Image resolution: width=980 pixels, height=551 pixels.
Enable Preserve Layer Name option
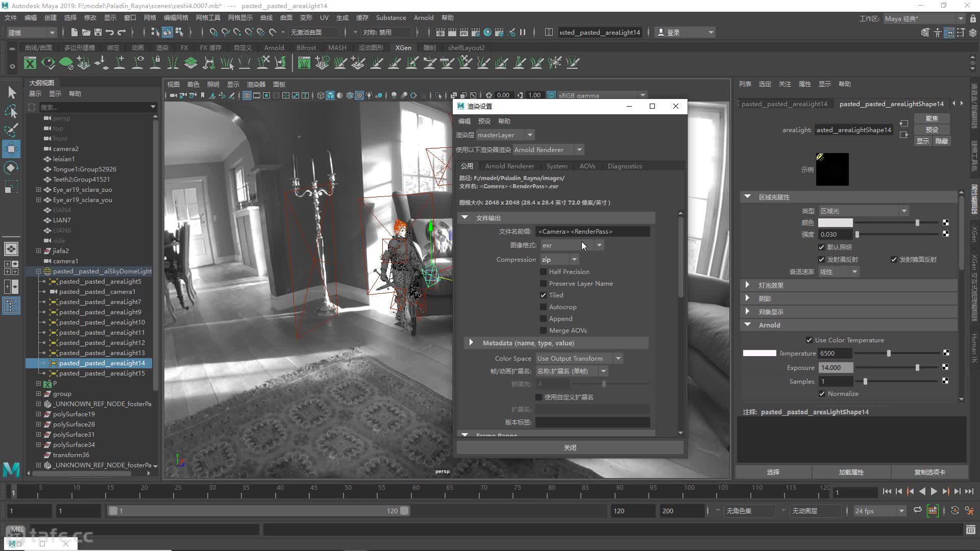click(x=544, y=284)
